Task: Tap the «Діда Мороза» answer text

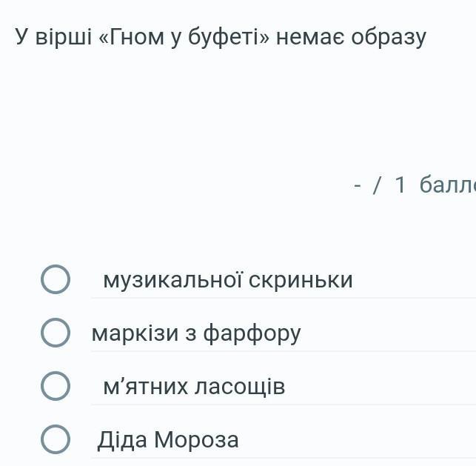Action: click(x=168, y=440)
